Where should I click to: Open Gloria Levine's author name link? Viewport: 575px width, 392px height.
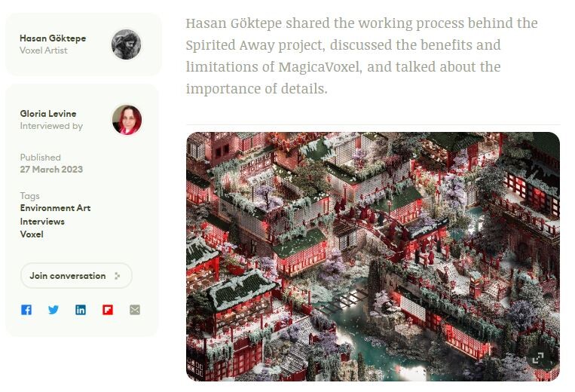pos(48,114)
